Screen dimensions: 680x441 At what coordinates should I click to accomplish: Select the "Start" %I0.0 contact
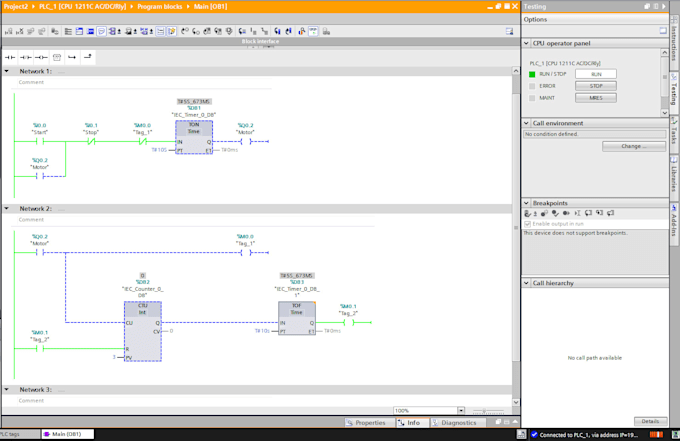pyautogui.click(x=40, y=141)
